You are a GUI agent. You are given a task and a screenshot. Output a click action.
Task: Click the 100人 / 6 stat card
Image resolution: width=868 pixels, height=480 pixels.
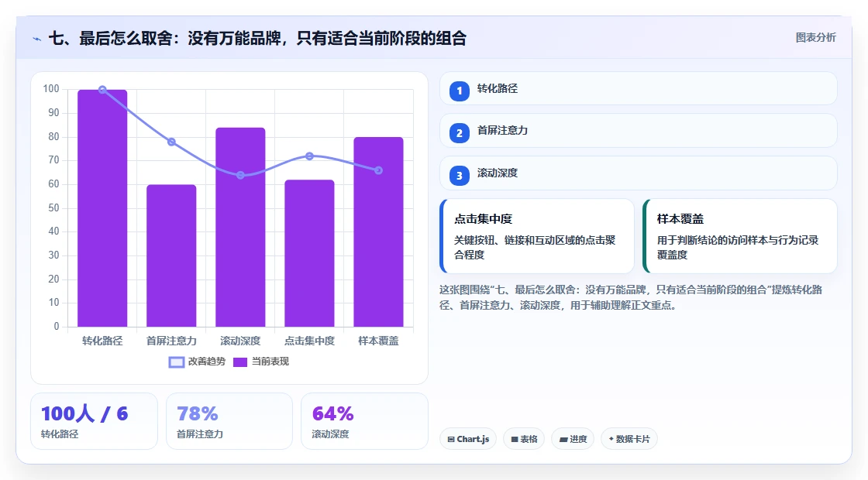[94, 421]
